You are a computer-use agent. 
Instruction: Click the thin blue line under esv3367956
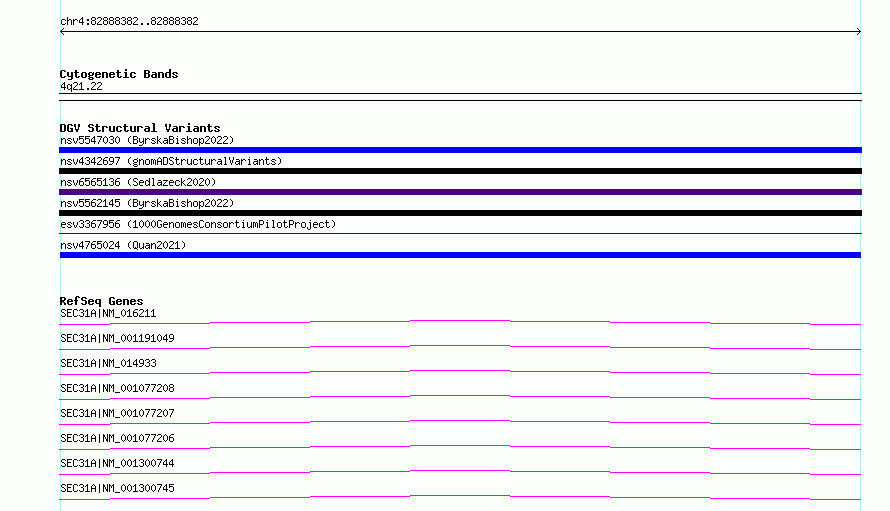pyautogui.click(x=460, y=233)
